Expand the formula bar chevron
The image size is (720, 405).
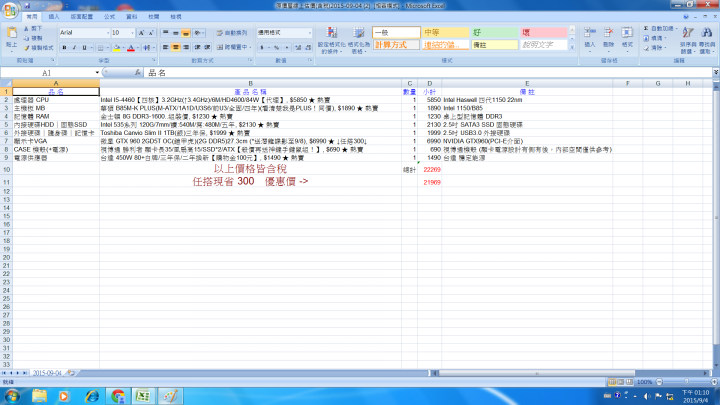tap(715, 72)
